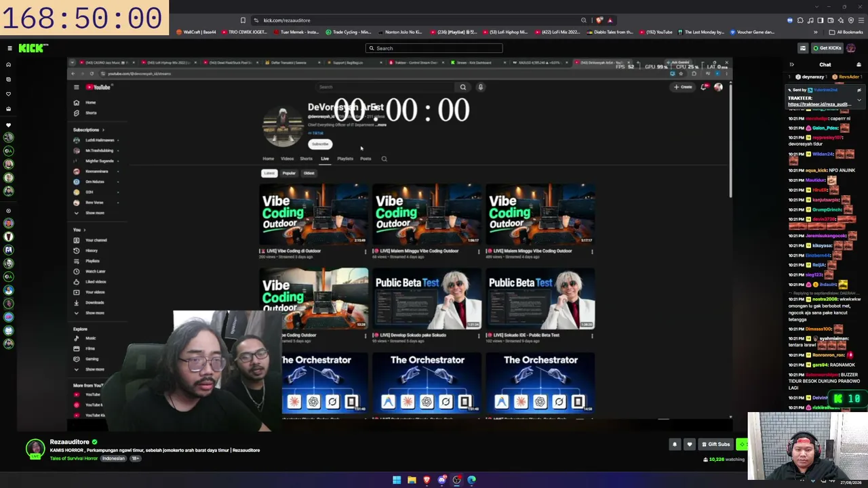Click the heart follow button under the stream

[x=690, y=445]
